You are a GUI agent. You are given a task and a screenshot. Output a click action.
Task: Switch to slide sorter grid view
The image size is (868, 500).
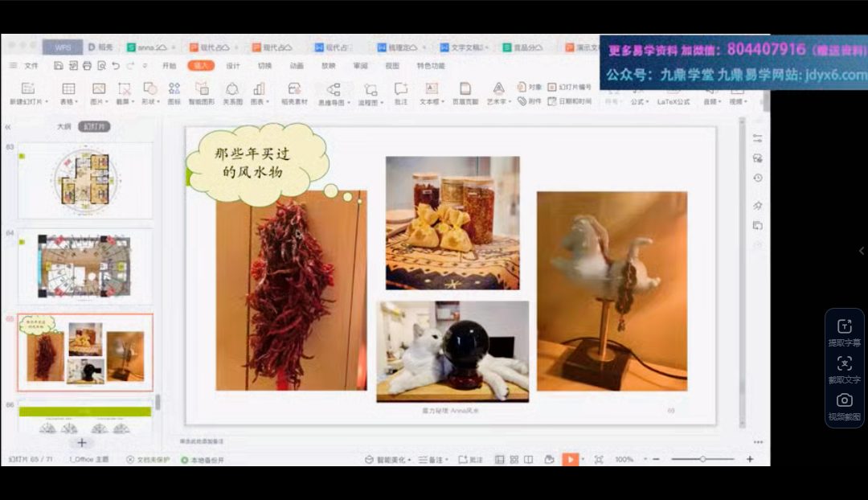[514, 459]
